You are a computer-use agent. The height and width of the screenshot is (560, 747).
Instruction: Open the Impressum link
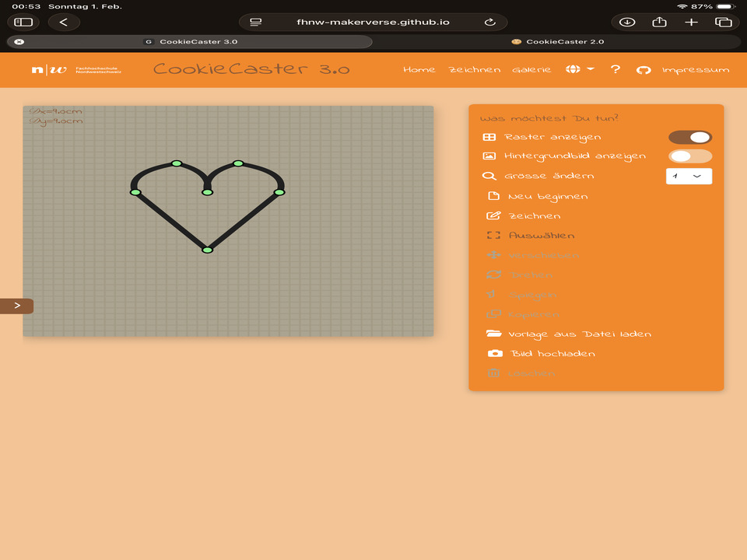pyautogui.click(x=696, y=70)
